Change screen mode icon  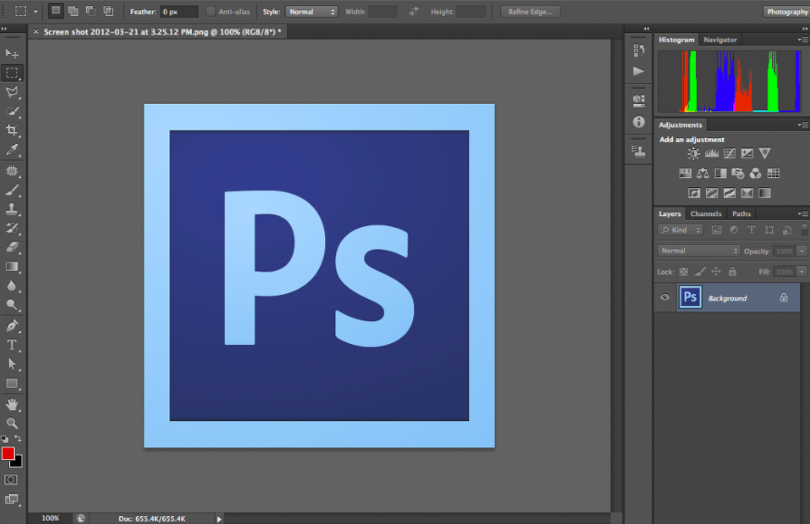11,499
